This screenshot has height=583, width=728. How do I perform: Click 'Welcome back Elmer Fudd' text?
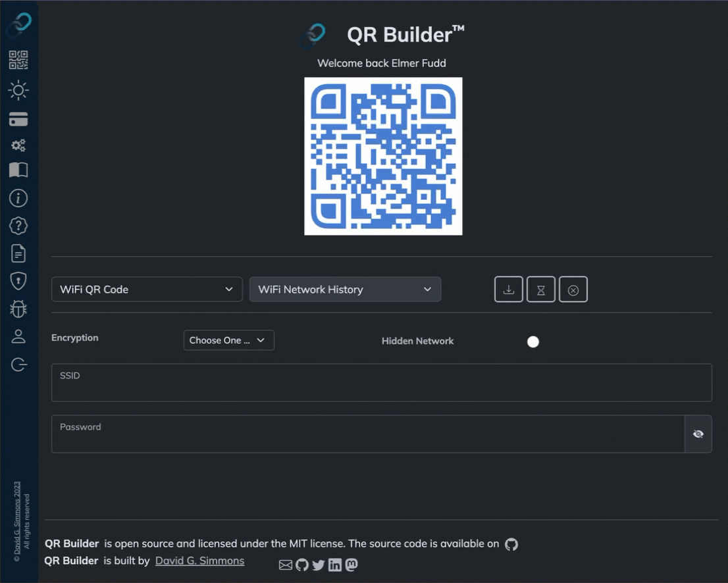(x=382, y=63)
